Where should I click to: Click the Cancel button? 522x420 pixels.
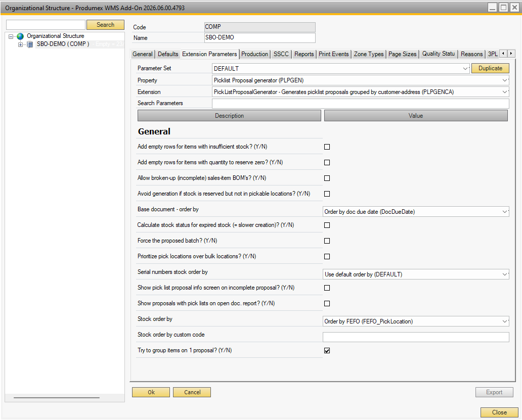192,392
